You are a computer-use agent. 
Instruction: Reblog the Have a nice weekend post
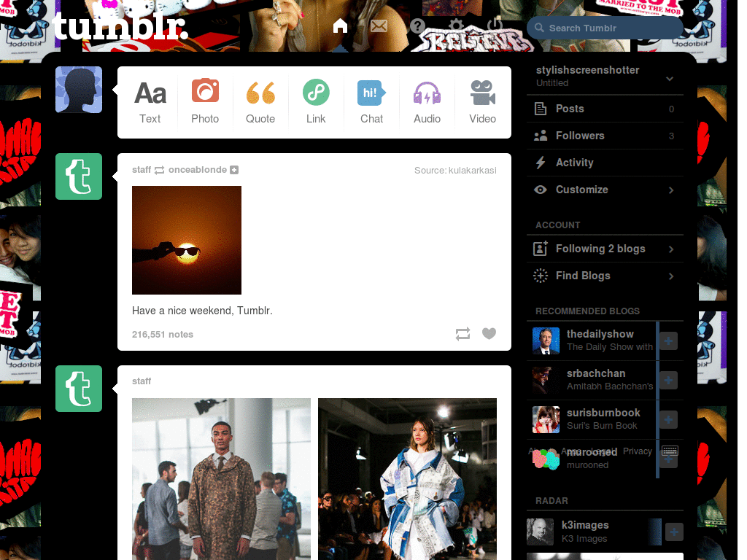pos(462,334)
